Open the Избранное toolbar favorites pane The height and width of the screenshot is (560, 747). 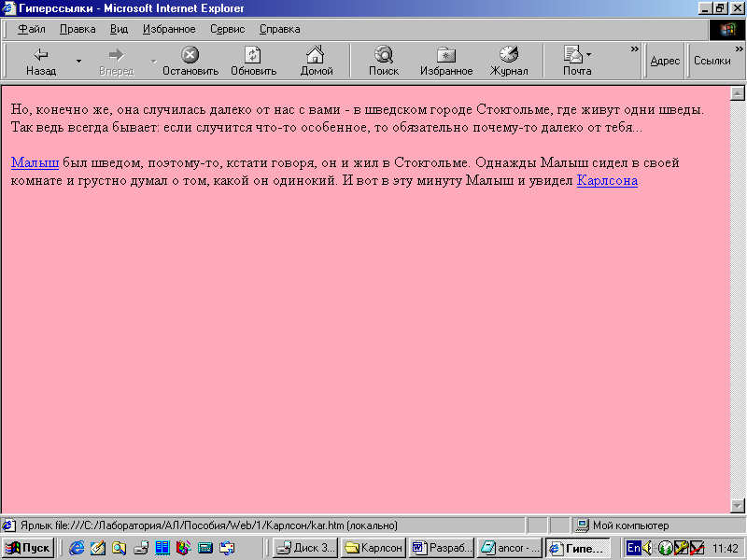[446, 61]
